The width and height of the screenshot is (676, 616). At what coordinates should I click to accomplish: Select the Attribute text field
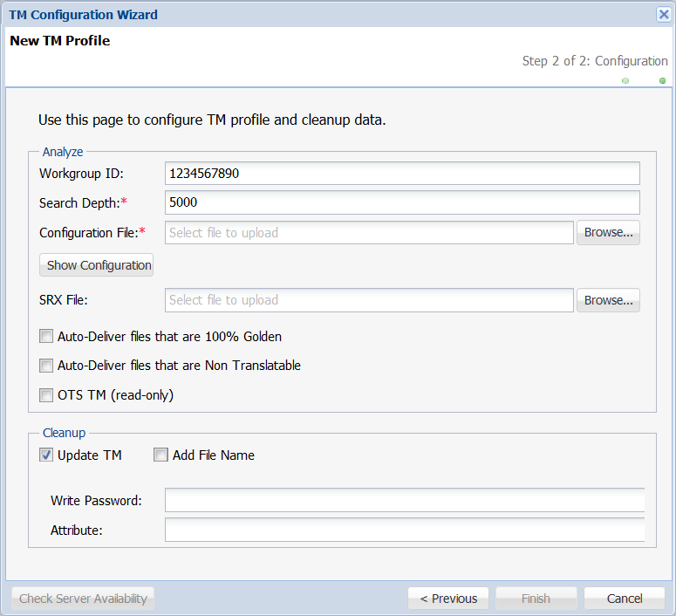[x=405, y=530]
